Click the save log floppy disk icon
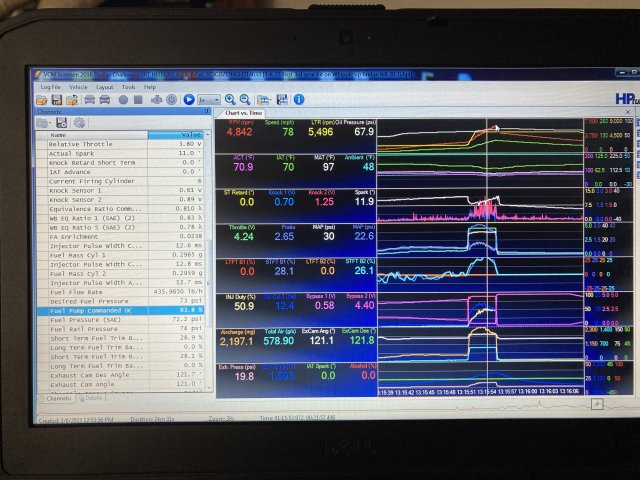640x480 pixels. pyautogui.click(x=58, y=100)
